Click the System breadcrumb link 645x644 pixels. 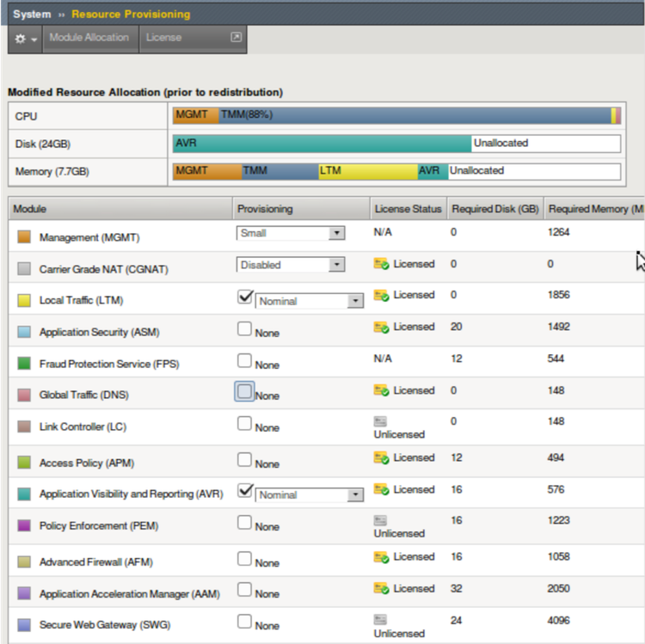click(x=32, y=15)
